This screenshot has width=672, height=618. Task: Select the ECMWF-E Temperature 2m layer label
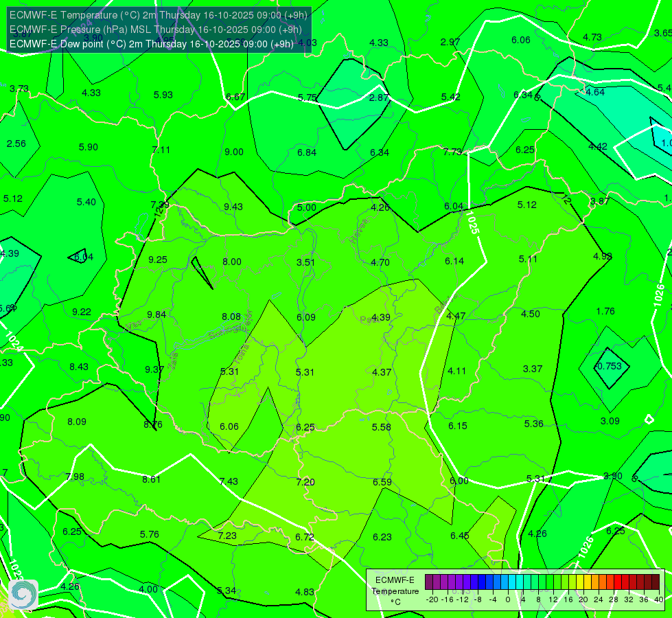pyautogui.click(x=159, y=15)
